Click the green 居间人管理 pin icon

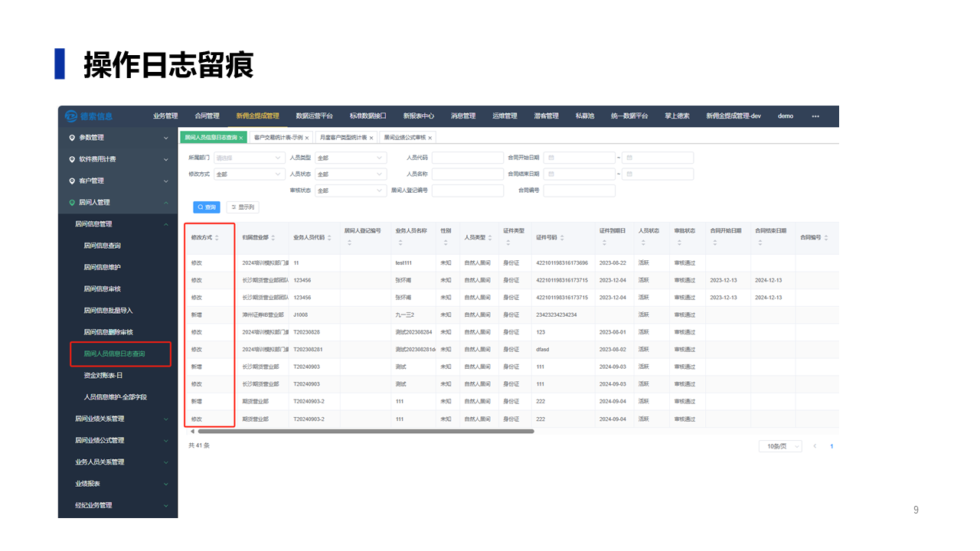click(73, 202)
